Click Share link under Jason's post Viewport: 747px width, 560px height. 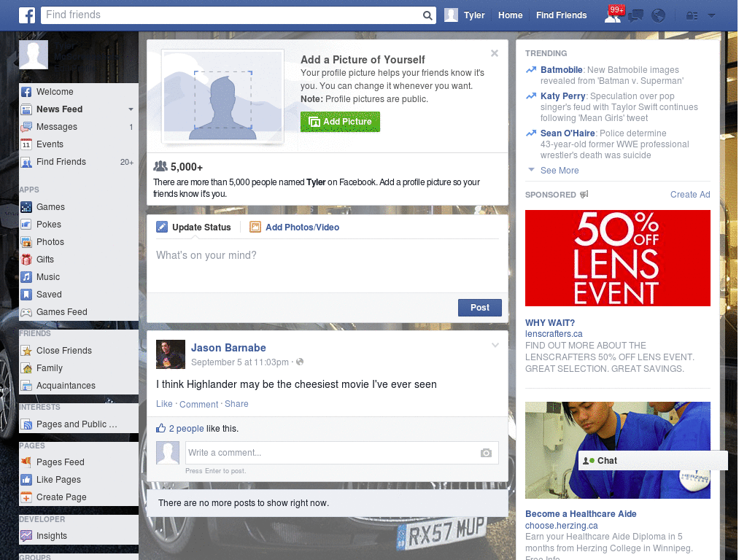(x=236, y=404)
